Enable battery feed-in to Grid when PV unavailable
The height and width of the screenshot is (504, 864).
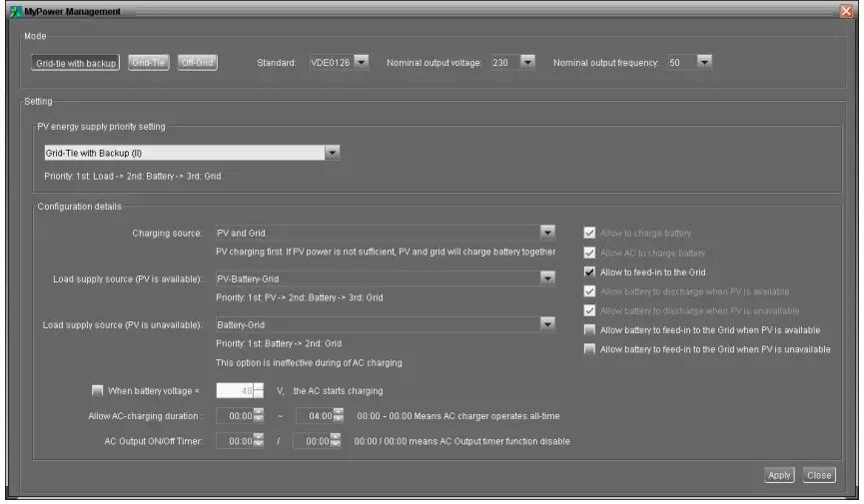click(589, 349)
